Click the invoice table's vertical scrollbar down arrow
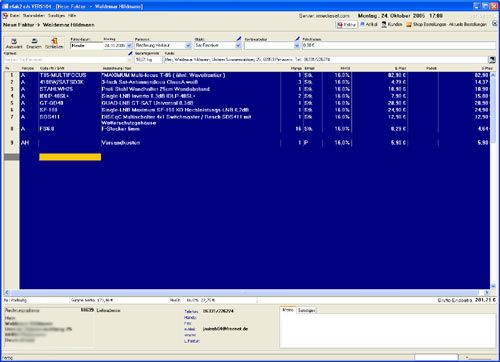 493,286
